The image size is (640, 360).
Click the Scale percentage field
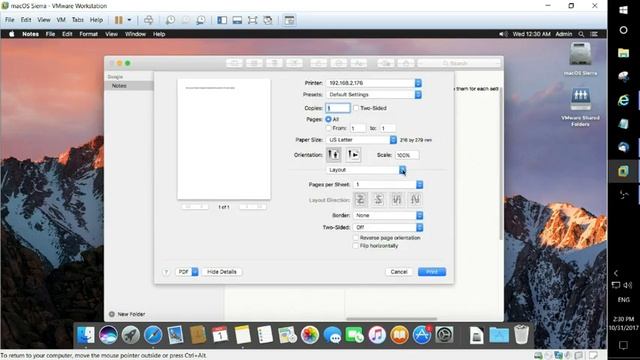407,155
